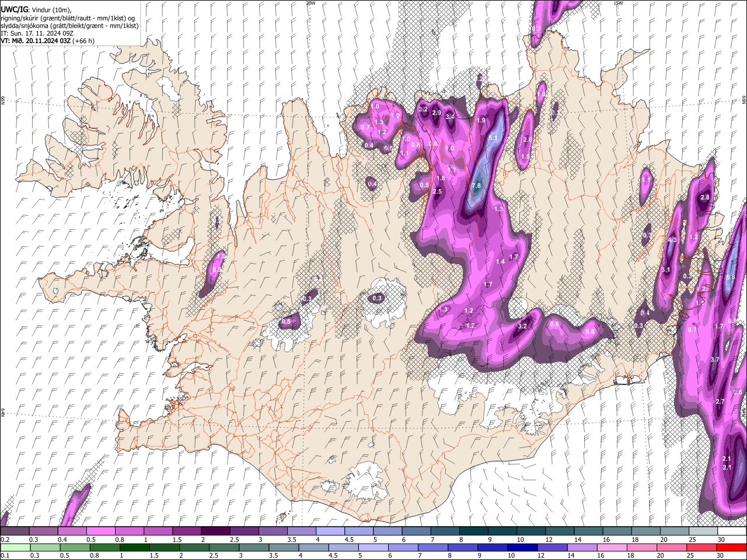747x560 pixels.
Task: Select the 5.6 value off east coast
Action: 738,393
